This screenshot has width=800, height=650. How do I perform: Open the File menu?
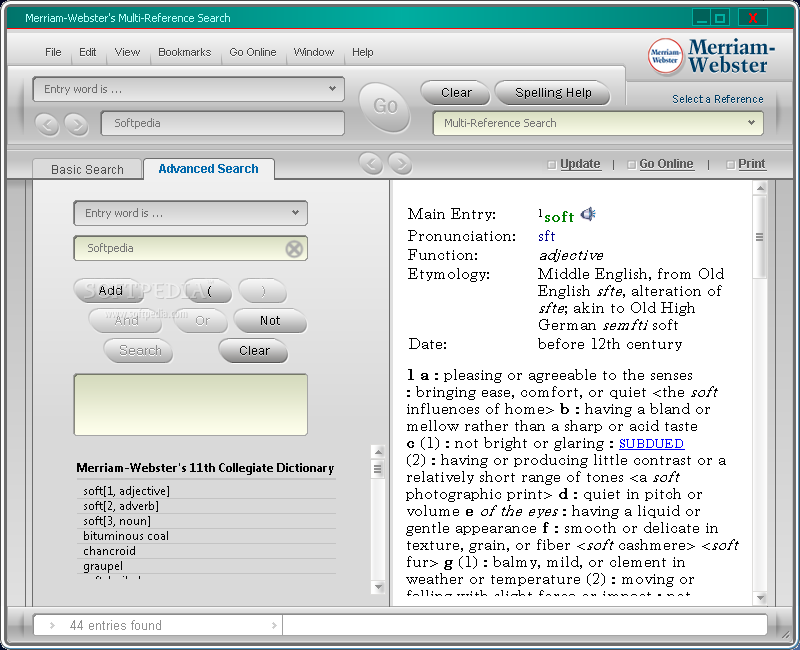coord(53,52)
